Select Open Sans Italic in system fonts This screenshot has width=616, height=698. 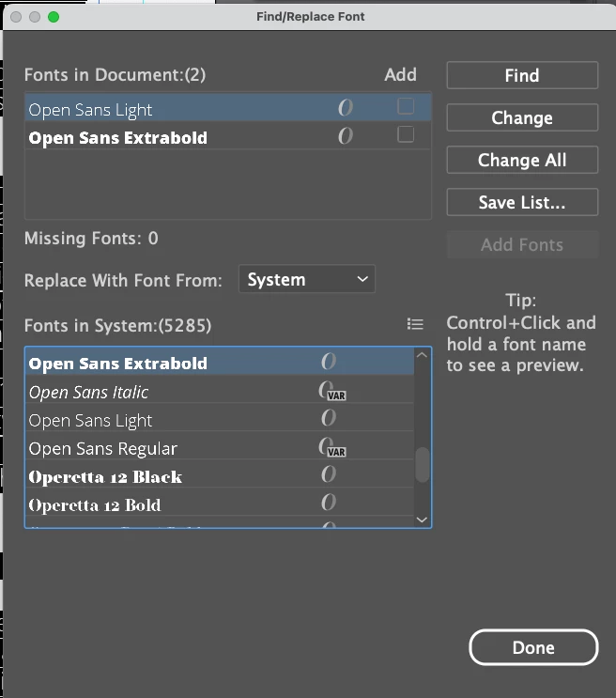point(220,390)
